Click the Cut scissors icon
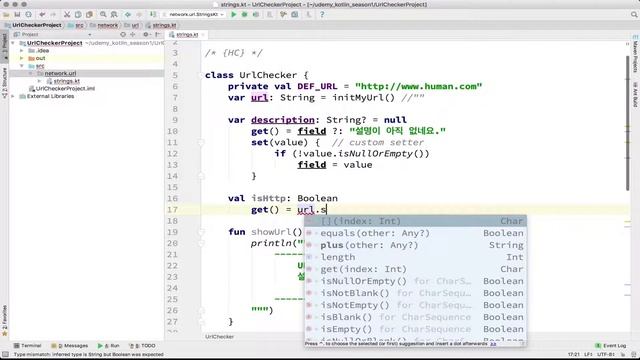 coord(67,15)
